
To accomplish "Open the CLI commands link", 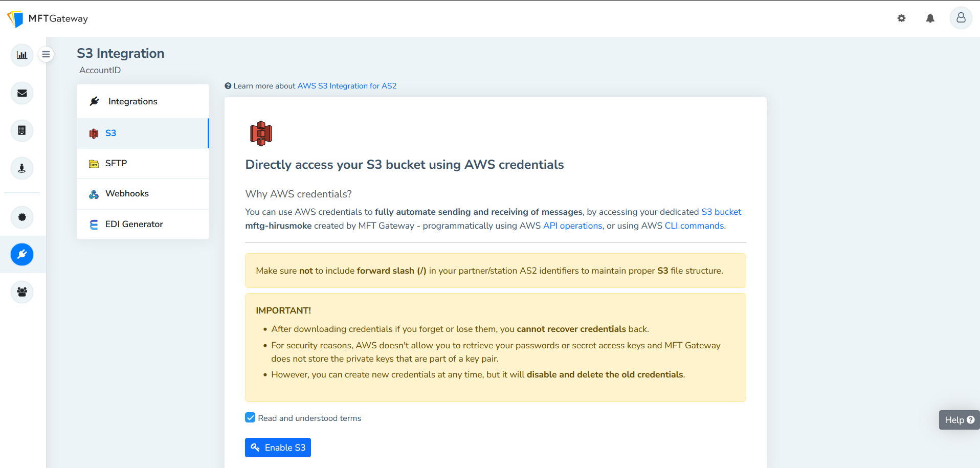I will click(694, 226).
